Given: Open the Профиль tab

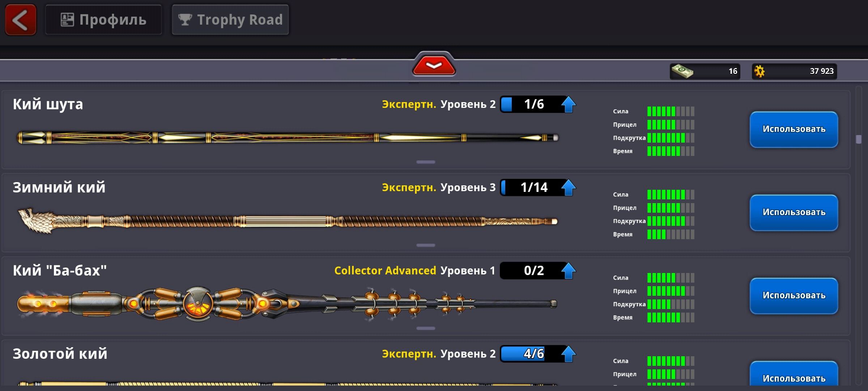Looking at the screenshot, I should click(103, 20).
